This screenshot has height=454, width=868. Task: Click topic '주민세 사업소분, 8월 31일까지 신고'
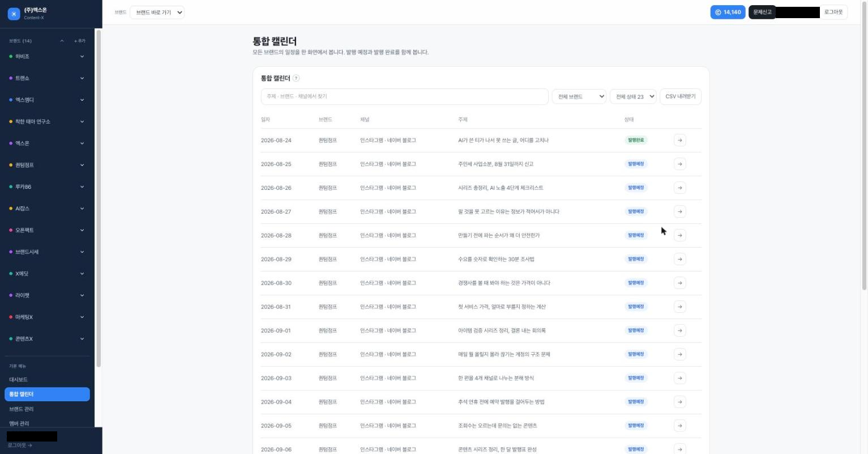[495, 164]
